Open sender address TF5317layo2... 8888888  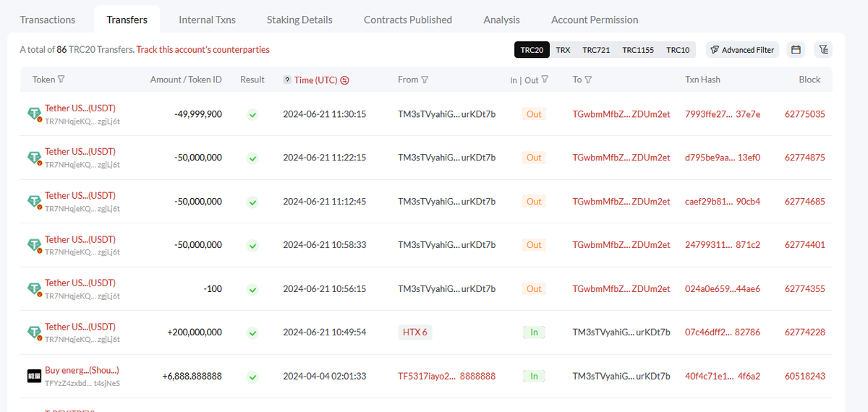(x=447, y=377)
